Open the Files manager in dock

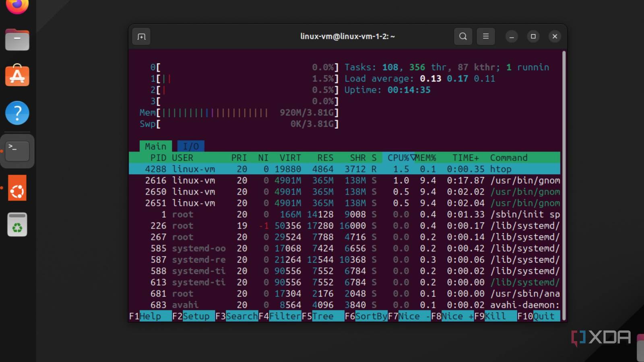(x=17, y=40)
